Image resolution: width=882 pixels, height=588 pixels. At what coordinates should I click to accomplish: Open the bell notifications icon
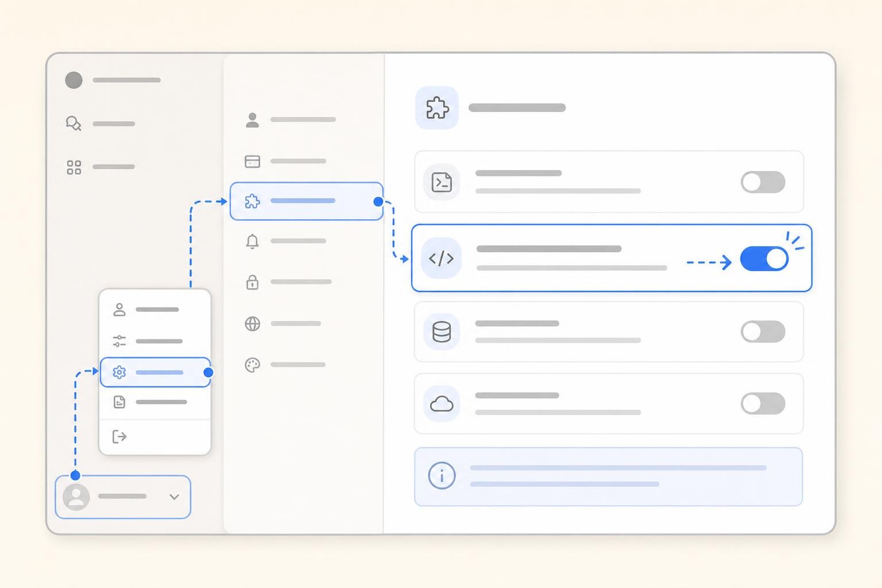[252, 241]
